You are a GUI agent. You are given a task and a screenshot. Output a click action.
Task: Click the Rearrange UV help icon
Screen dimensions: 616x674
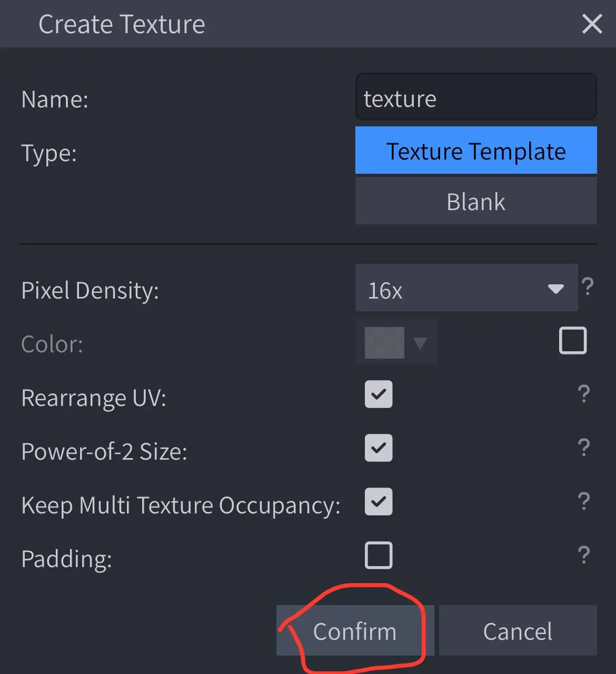click(x=583, y=394)
